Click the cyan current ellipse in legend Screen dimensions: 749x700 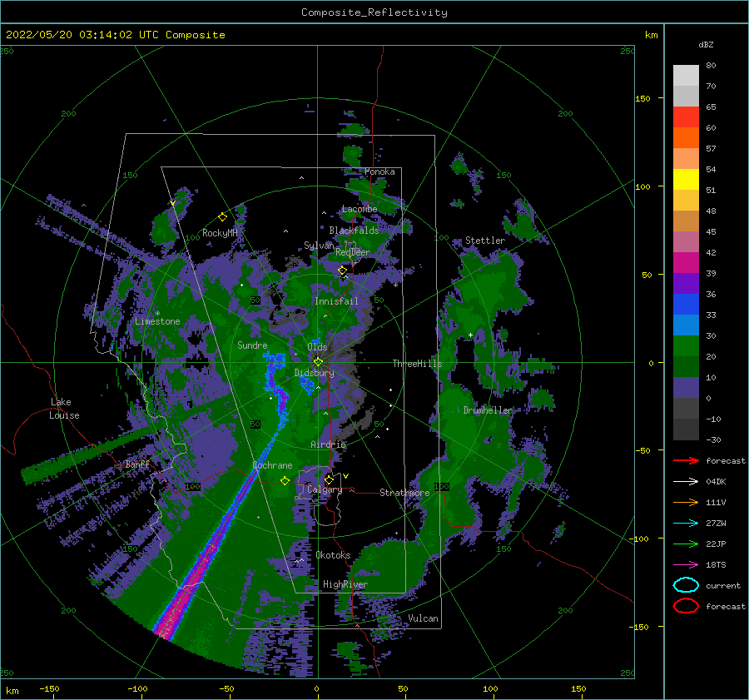(686, 585)
